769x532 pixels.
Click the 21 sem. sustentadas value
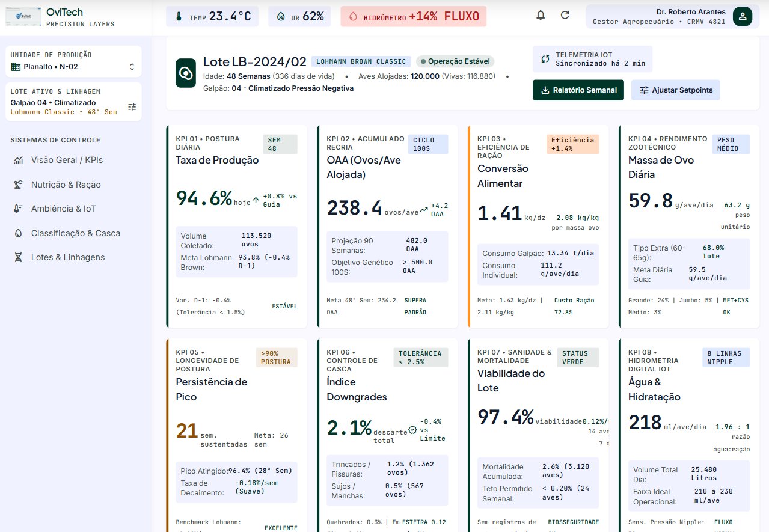[187, 431]
